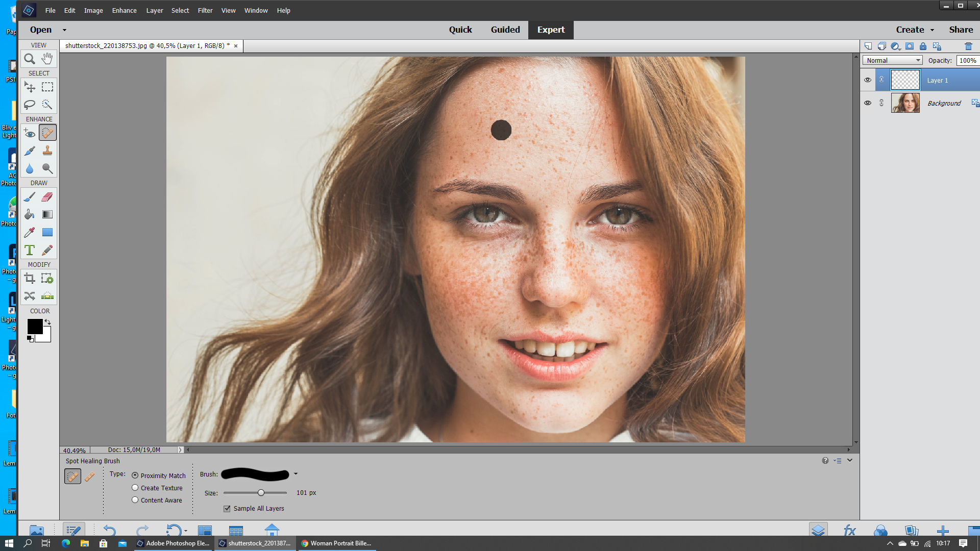Switch to the Guided editing tab
The image size is (980, 551).
tap(505, 30)
